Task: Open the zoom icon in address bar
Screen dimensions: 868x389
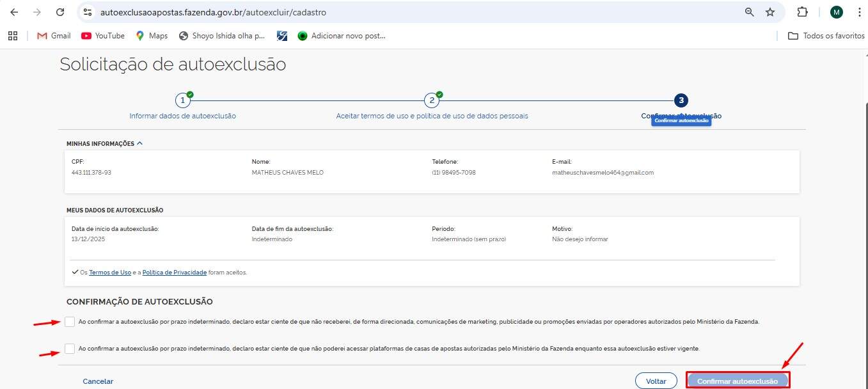Action: tap(749, 12)
